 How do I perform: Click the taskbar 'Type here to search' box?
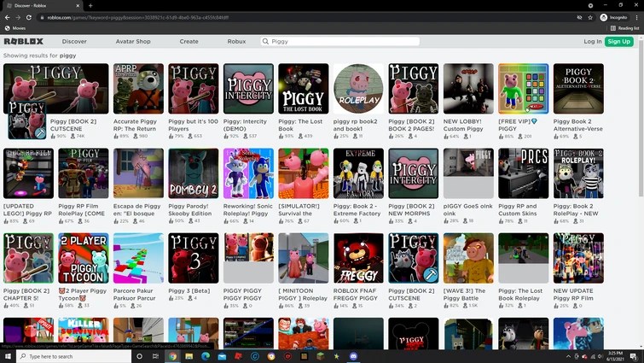point(74,356)
